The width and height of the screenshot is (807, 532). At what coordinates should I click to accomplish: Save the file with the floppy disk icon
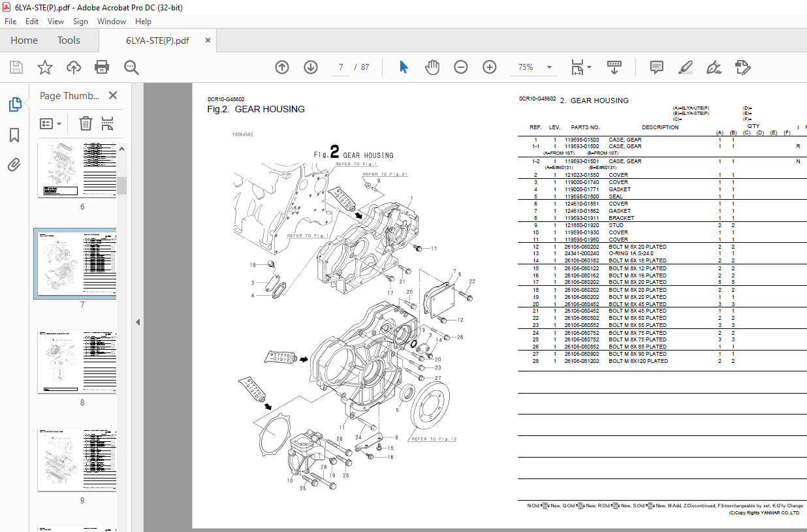[x=16, y=67]
